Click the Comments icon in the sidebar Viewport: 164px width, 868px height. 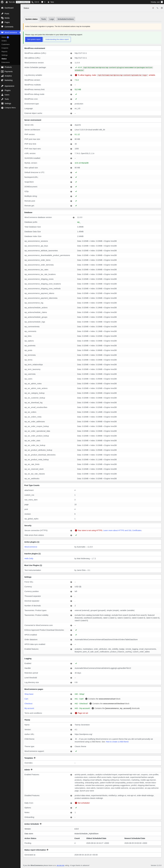point(2,27)
